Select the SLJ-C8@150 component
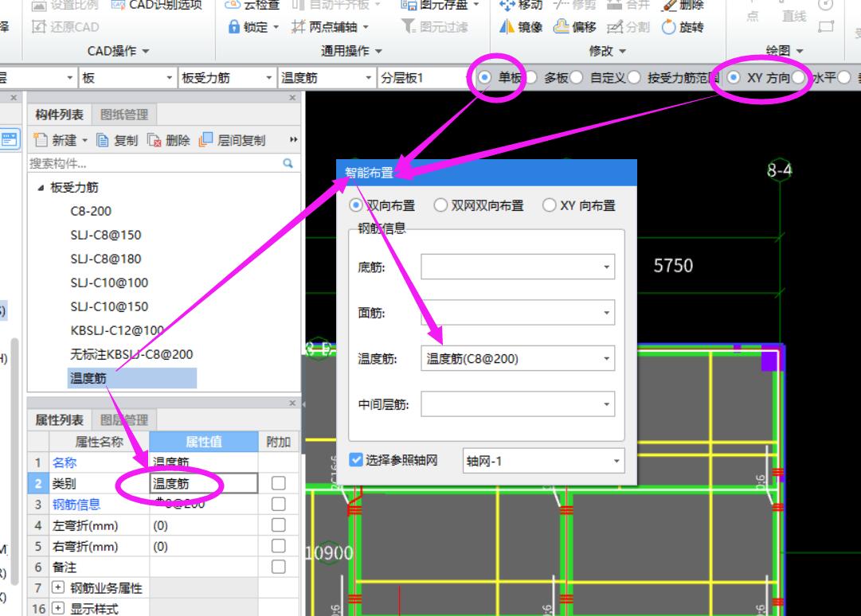Screen dimensions: 861x616 pos(105,235)
